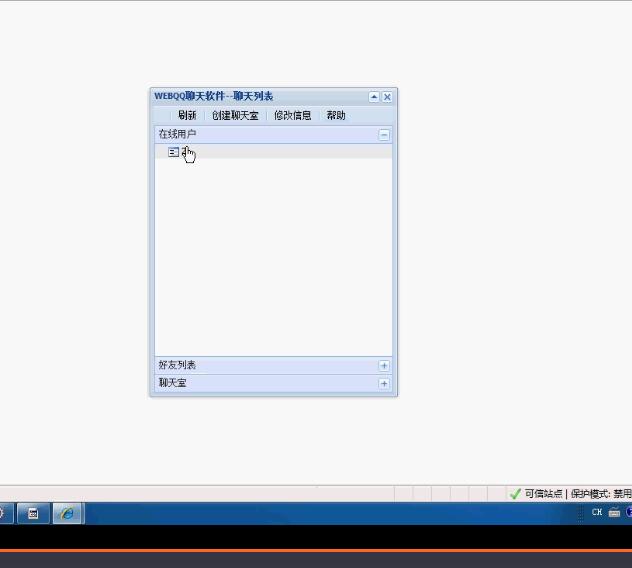Viewport: 632px width, 568px height.
Task: Collapse the WEBQQ window with up-arrow button
Action: (x=374, y=97)
